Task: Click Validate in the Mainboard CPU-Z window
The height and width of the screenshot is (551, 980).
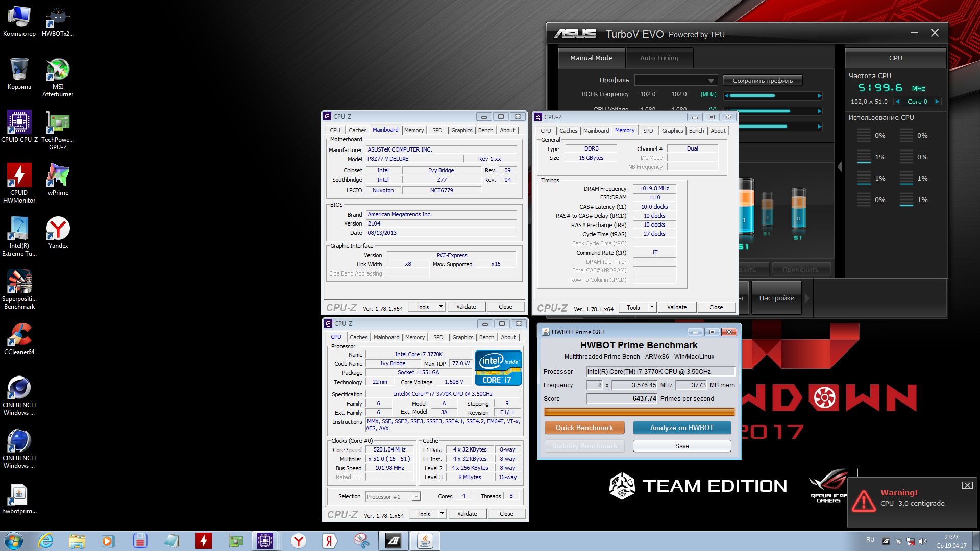Action: coord(466,307)
